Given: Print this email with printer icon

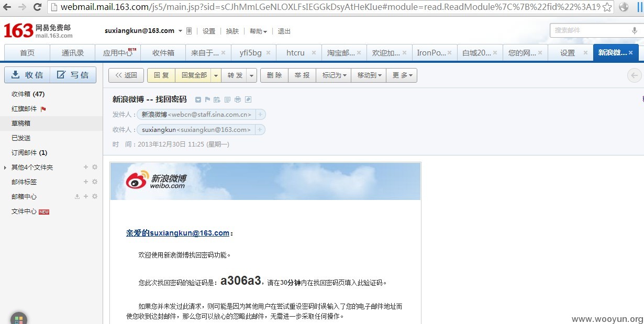Looking at the screenshot, I should (x=238, y=99).
